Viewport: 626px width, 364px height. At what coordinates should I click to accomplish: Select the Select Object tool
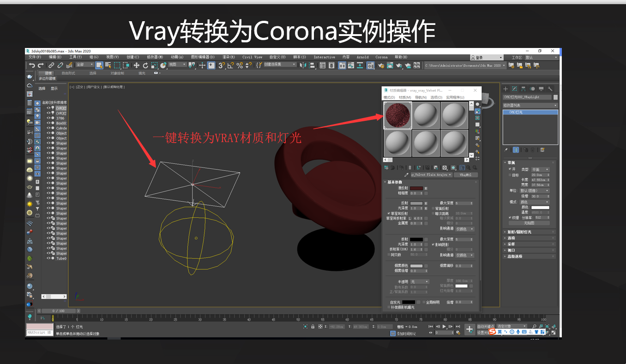tap(99, 65)
